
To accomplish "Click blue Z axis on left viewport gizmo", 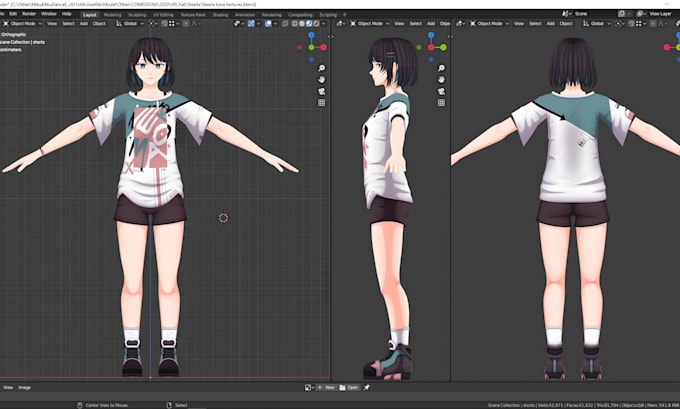I will (311, 35).
